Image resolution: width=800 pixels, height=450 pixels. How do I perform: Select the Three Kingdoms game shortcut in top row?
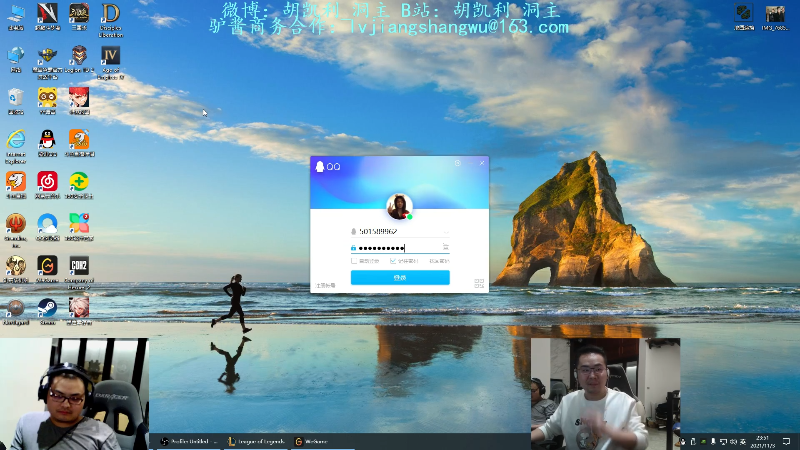coord(79,17)
